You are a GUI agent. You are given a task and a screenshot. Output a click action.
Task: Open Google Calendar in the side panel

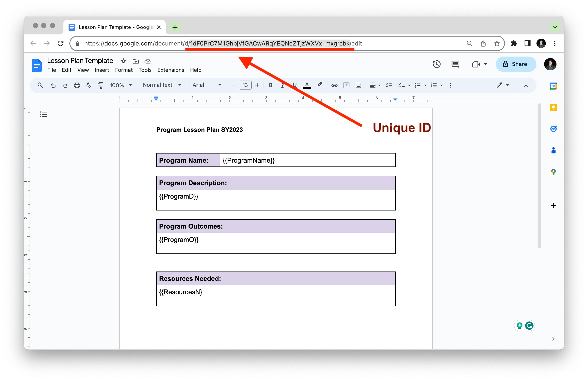(554, 86)
